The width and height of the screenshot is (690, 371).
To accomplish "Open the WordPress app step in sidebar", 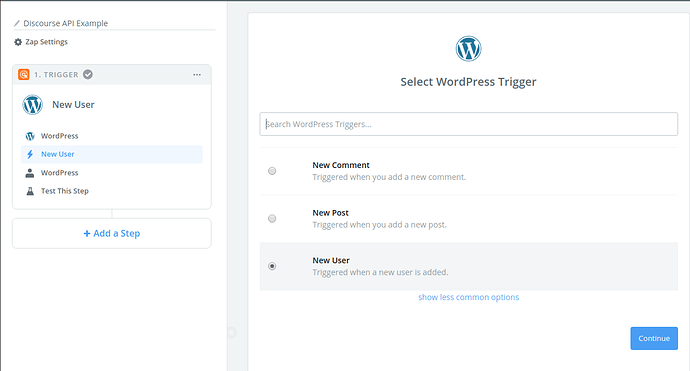I will [x=112, y=136].
